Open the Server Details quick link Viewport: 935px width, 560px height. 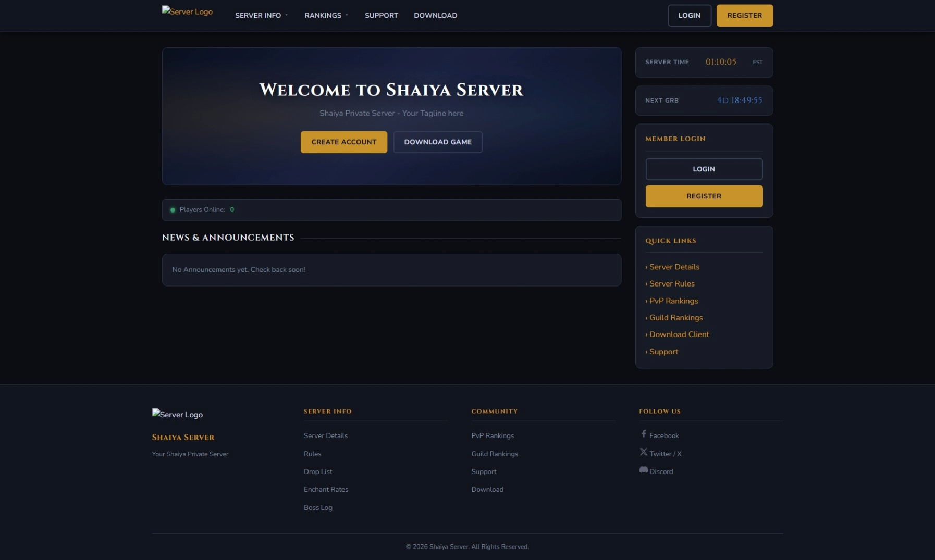pos(673,267)
